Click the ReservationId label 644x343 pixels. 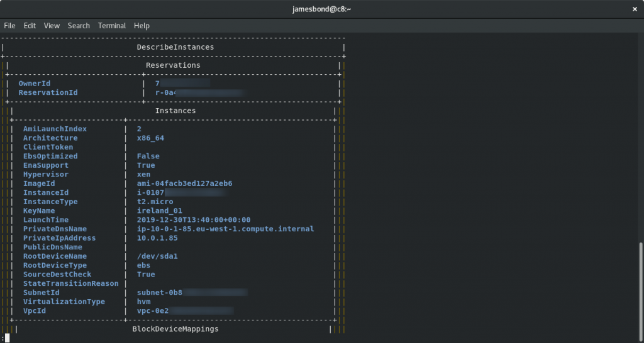pos(48,92)
